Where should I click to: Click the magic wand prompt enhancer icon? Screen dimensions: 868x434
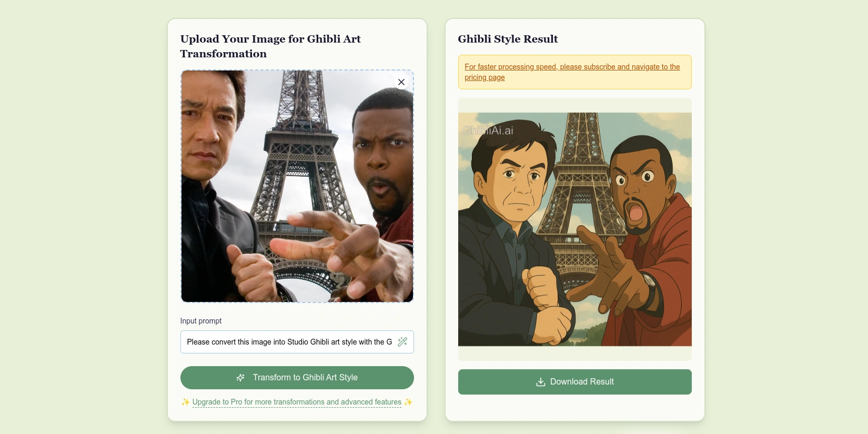[402, 342]
